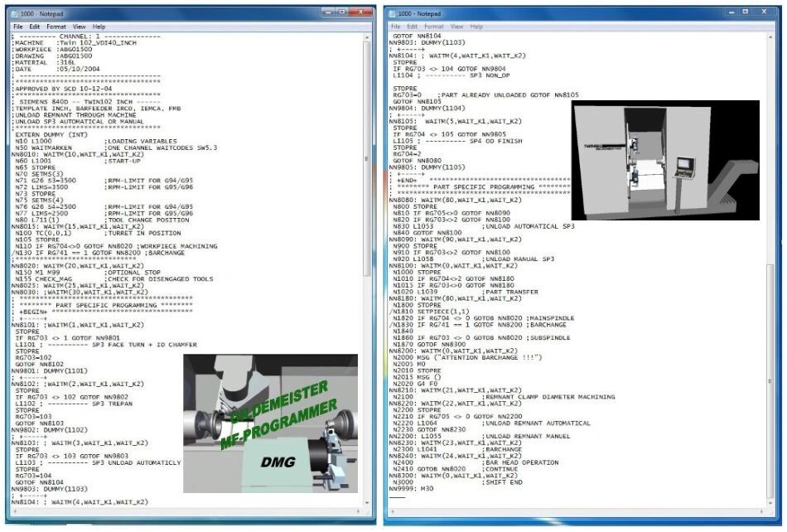This screenshot has height=532, width=787.
Task: Open Format menu in right Notepad window
Action: point(433,27)
